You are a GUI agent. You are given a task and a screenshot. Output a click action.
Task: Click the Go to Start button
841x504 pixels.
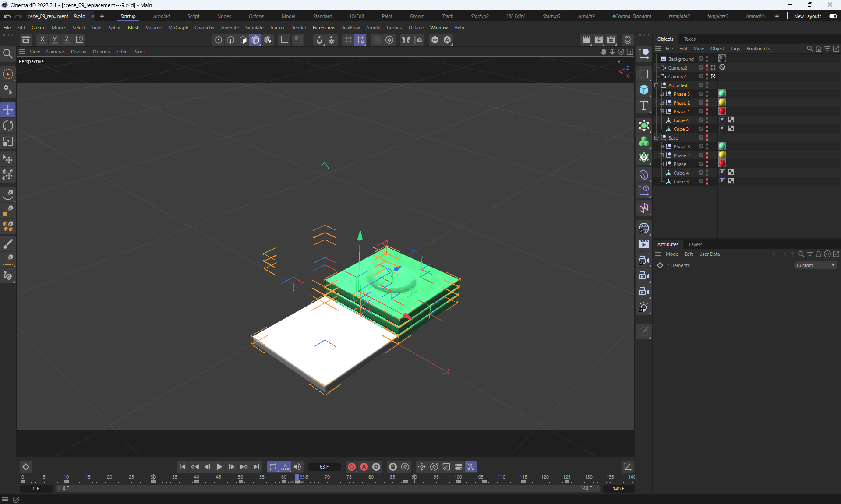(182, 467)
